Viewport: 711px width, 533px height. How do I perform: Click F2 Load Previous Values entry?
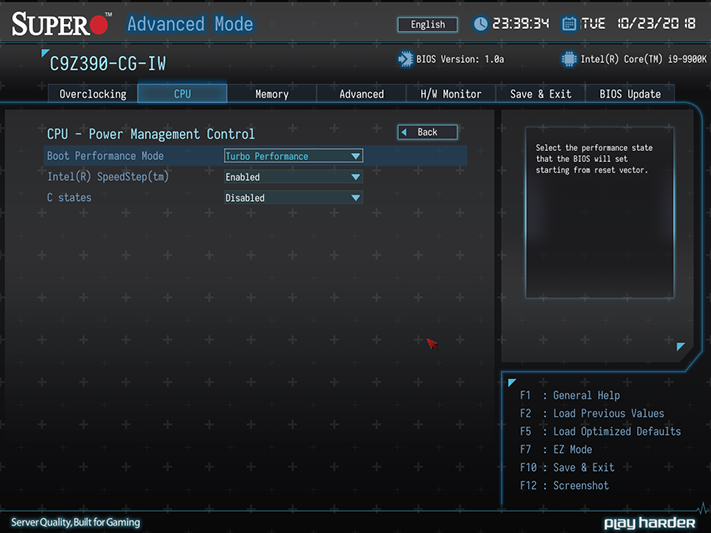click(x=592, y=413)
